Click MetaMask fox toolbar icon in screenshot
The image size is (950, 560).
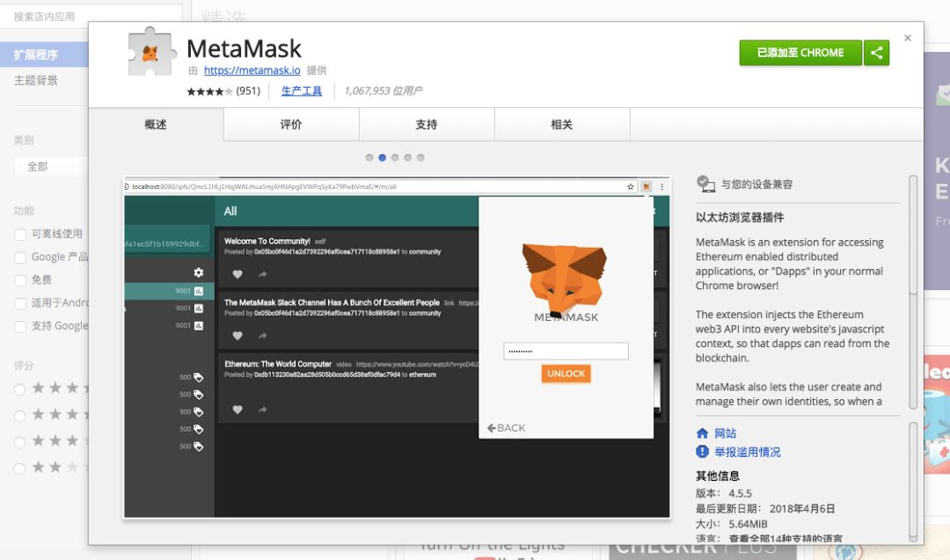click(647, 186)
